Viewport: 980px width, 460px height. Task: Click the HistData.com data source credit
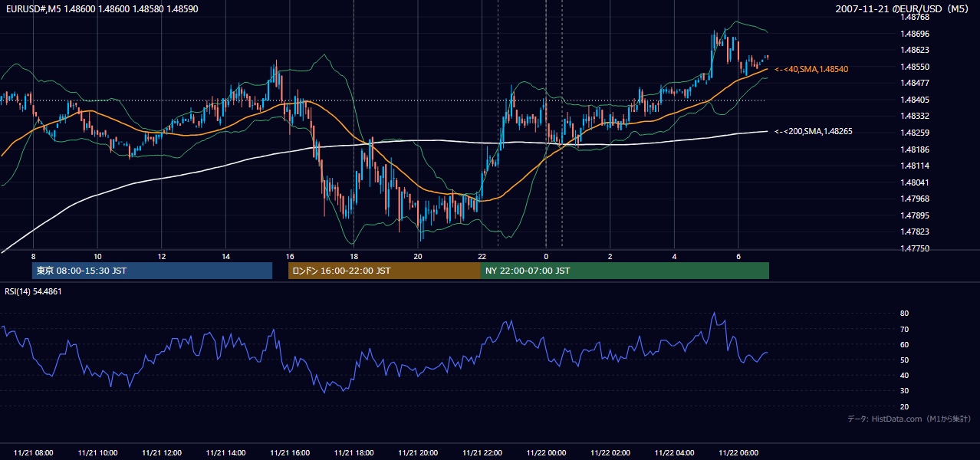[909, 419]
